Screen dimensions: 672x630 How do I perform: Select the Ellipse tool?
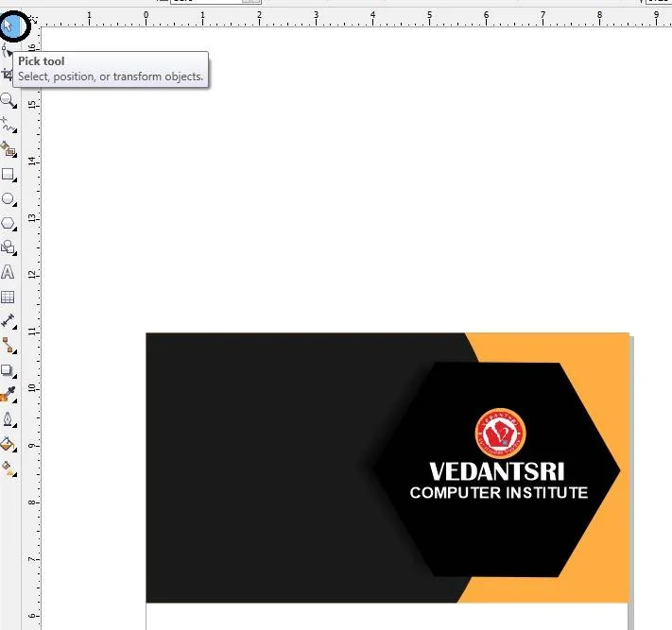(8, 199)
